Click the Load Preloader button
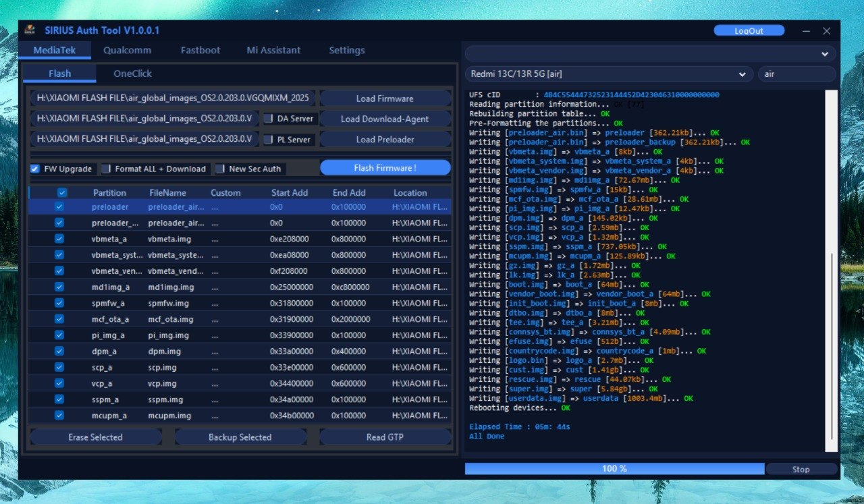 click(x=385, y=140)
